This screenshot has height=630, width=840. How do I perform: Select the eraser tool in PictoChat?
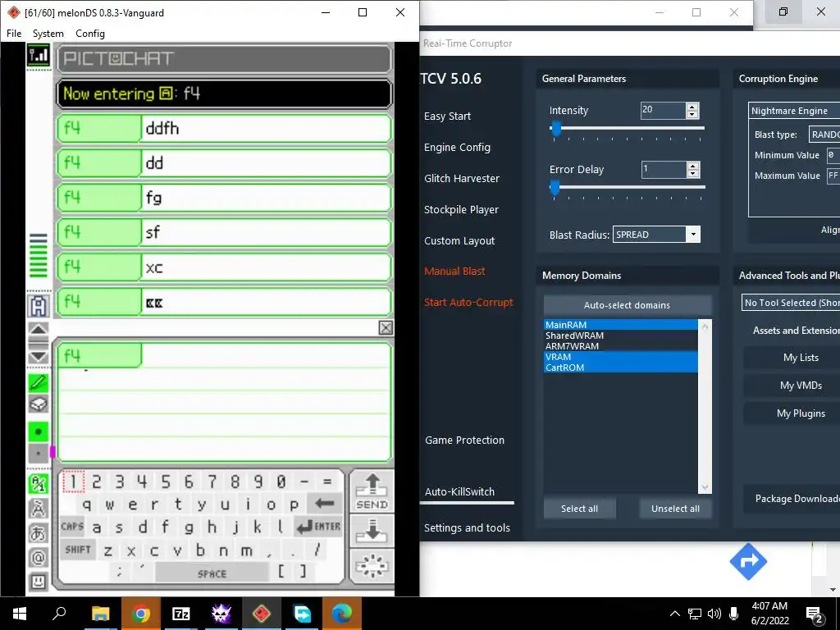tap(38, 404)
